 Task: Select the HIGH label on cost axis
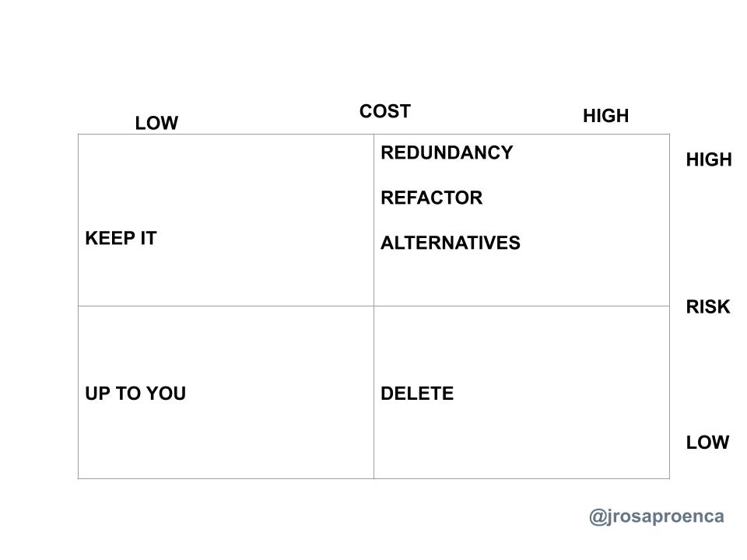tap(605, 116)
